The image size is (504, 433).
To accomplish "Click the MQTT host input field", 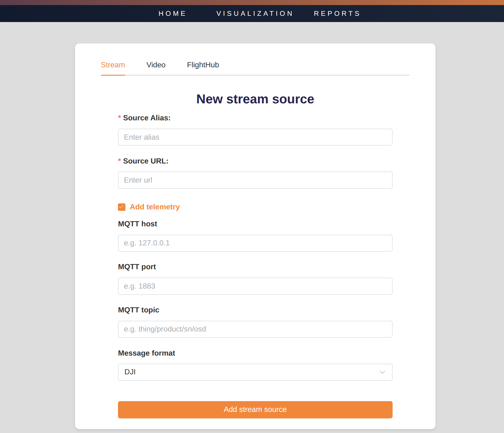I will point(255,243).
